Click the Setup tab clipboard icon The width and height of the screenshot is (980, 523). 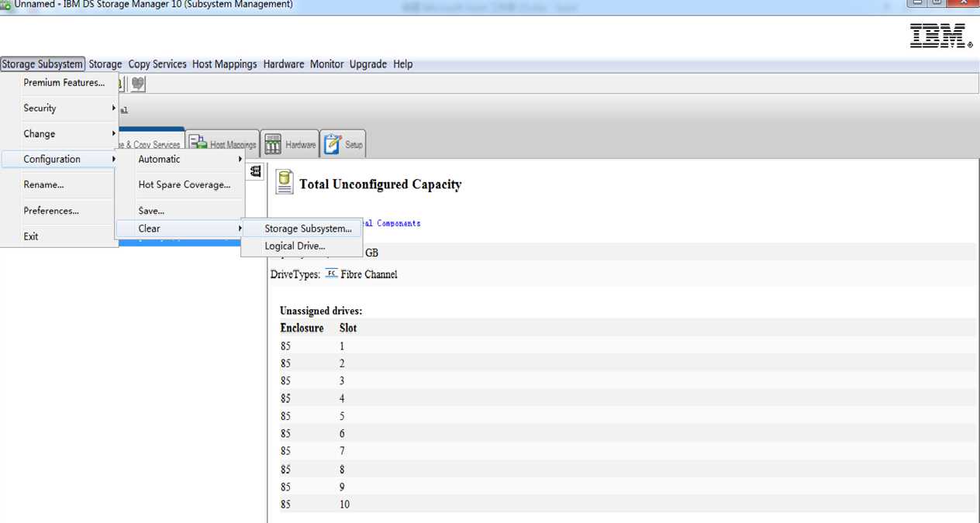click(333, 144)
